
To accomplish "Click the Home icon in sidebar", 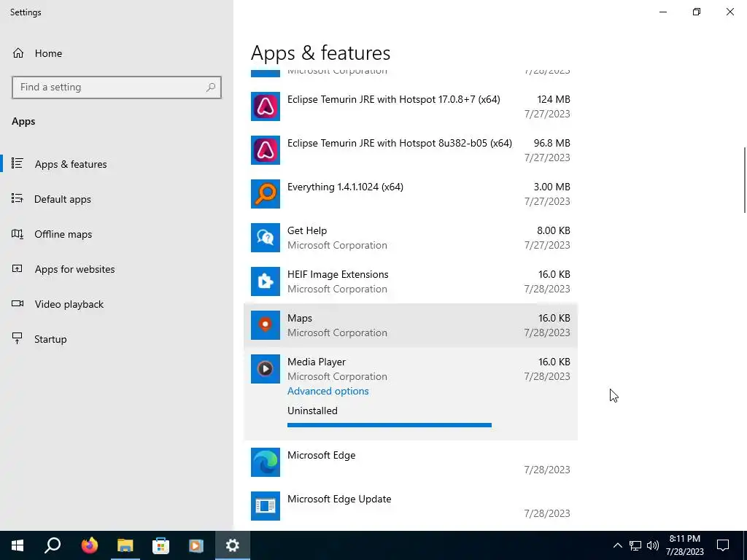I will 18,52.
